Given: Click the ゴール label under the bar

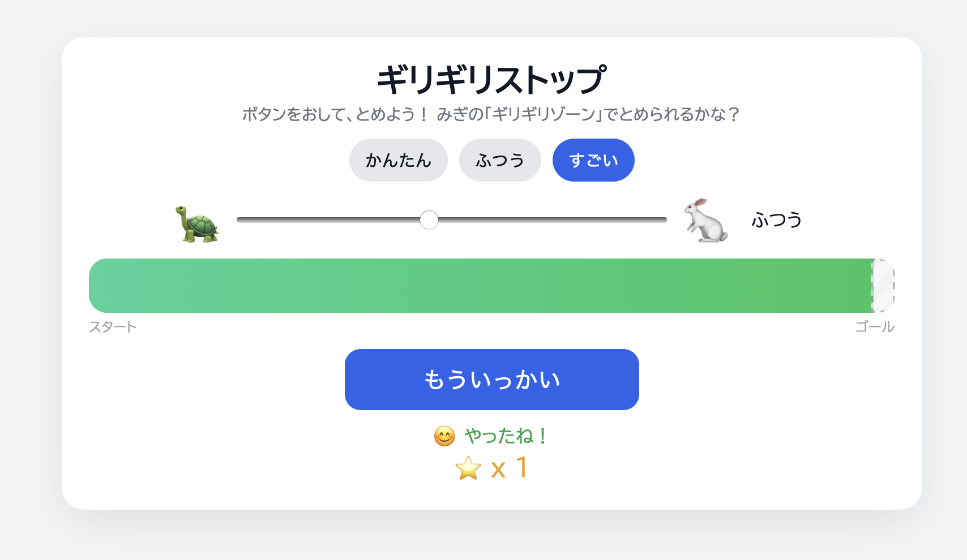Looking at the screenshot, I should 875,327.
